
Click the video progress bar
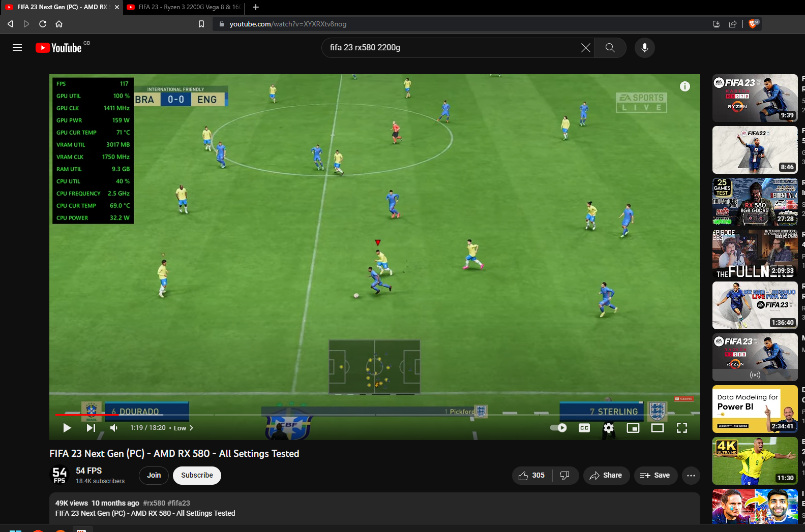pos(374,415)
